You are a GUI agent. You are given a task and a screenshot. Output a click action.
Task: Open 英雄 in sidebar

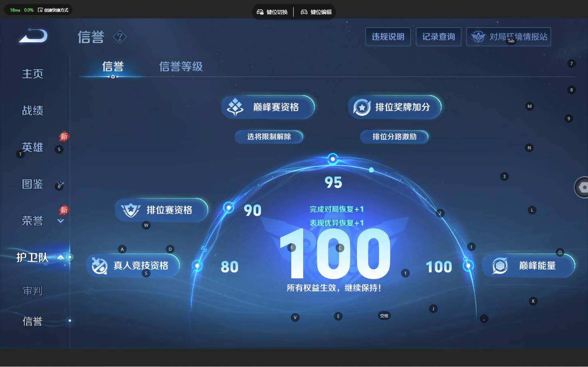pyautogui.click(x=32, y=147)
